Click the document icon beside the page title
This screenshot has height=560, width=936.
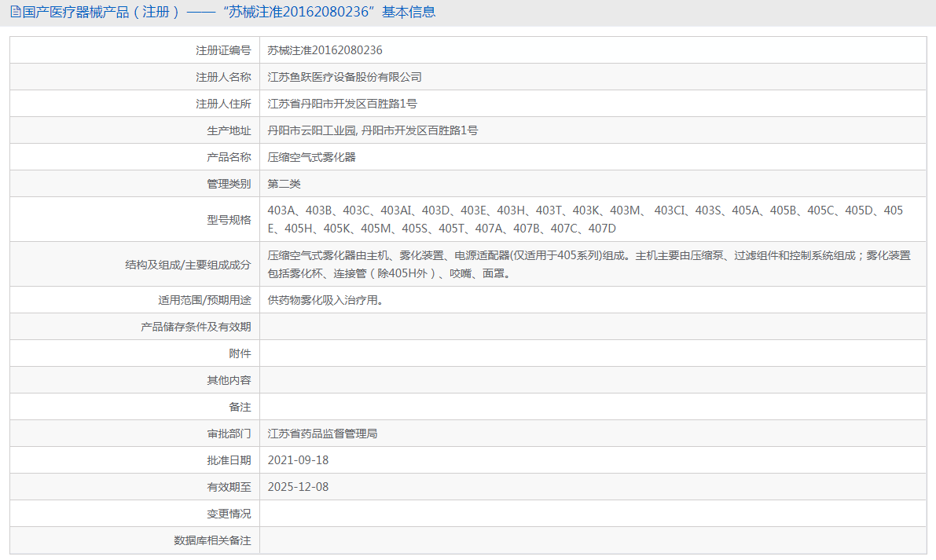(16, 12)
